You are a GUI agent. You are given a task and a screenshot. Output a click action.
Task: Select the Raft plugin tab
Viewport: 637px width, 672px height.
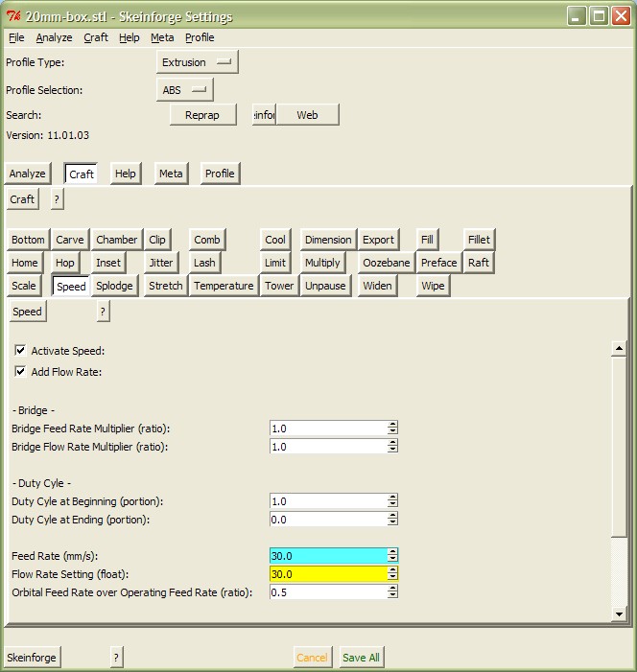(x=478, y=263)
